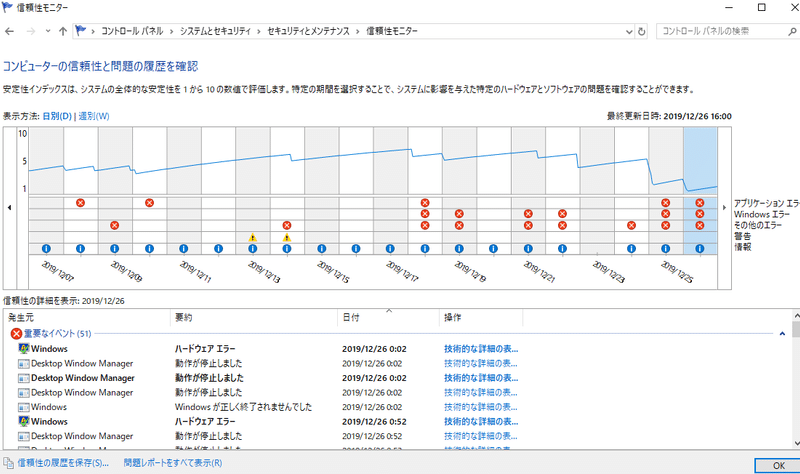The width and height of the screenshot is (800, 474).
Task: Open コントロール パネル in the breadcrumb
Action: 132,31
